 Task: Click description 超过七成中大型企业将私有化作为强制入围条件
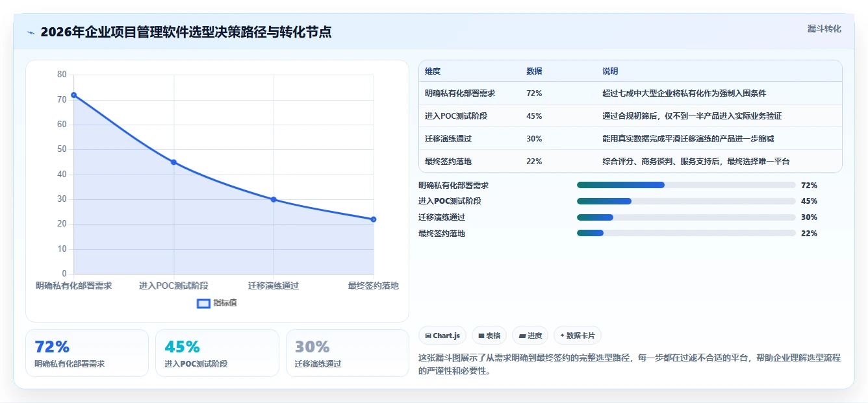[684, 93]
